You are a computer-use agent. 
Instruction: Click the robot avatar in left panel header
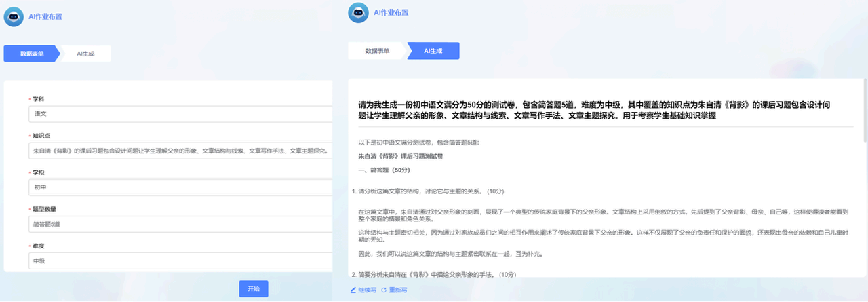click(14, 16)
